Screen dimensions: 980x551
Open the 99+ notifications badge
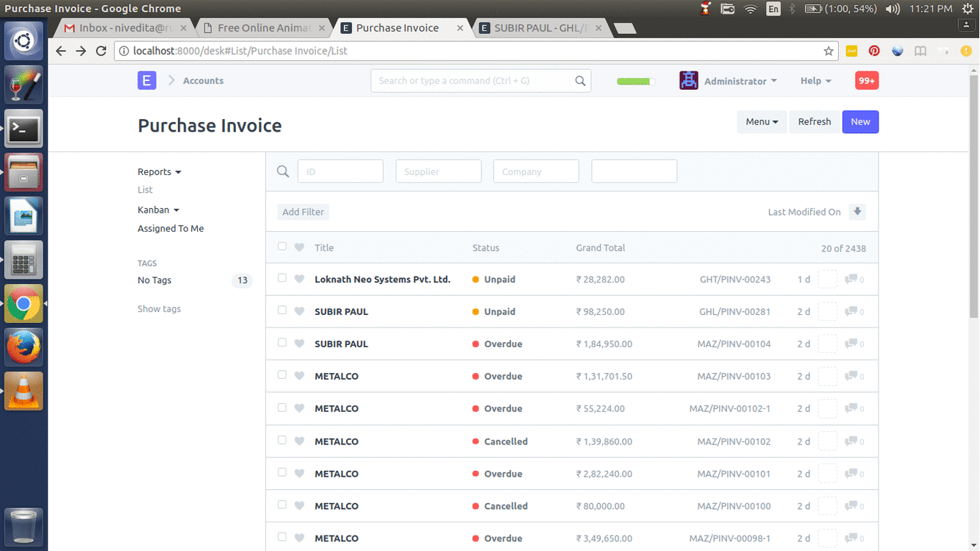[867, 81]
